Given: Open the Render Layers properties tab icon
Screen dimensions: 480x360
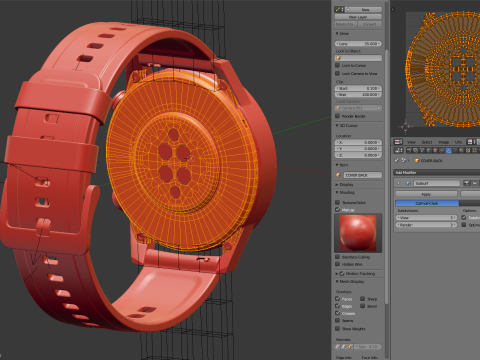Looking at the screenshot, I should pos(415,150).
